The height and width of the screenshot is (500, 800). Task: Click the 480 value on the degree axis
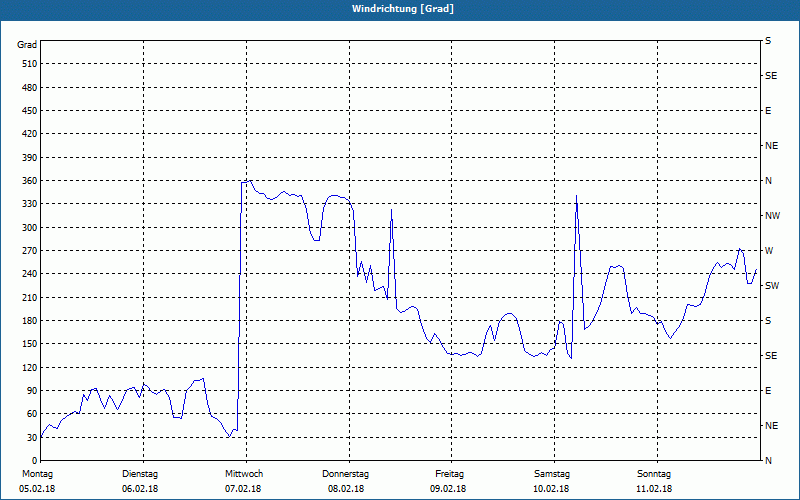coord(30,88)
